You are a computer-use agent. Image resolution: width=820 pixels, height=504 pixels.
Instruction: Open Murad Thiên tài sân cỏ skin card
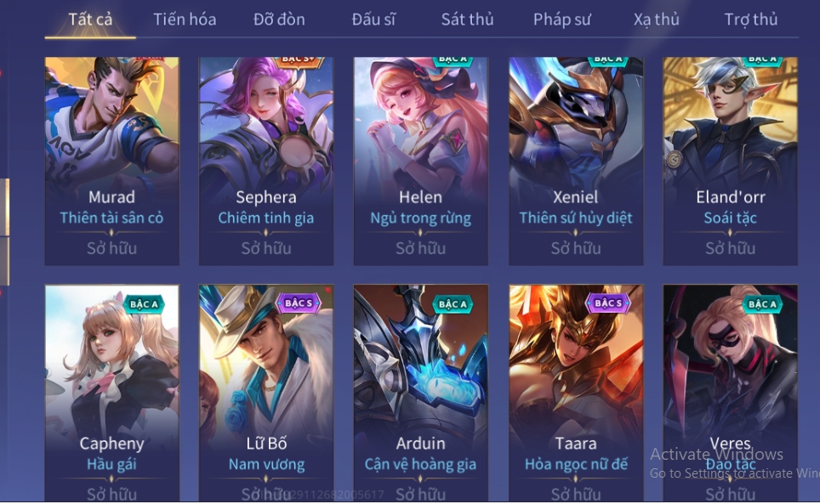coord(112,161)
